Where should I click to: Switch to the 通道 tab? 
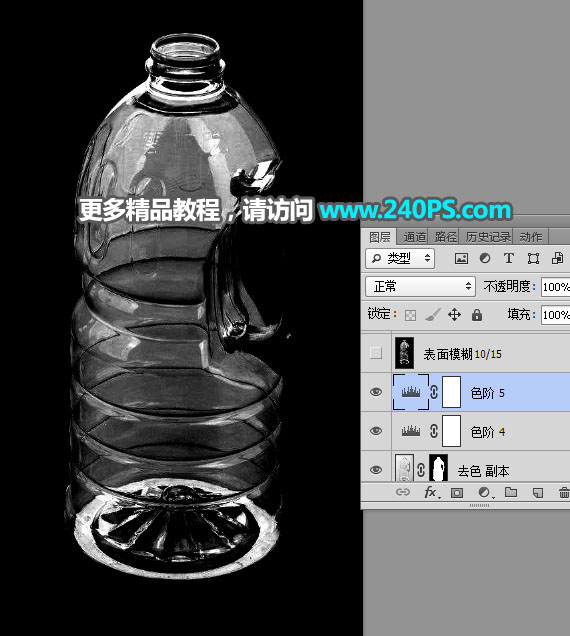[x=414, y=237]
